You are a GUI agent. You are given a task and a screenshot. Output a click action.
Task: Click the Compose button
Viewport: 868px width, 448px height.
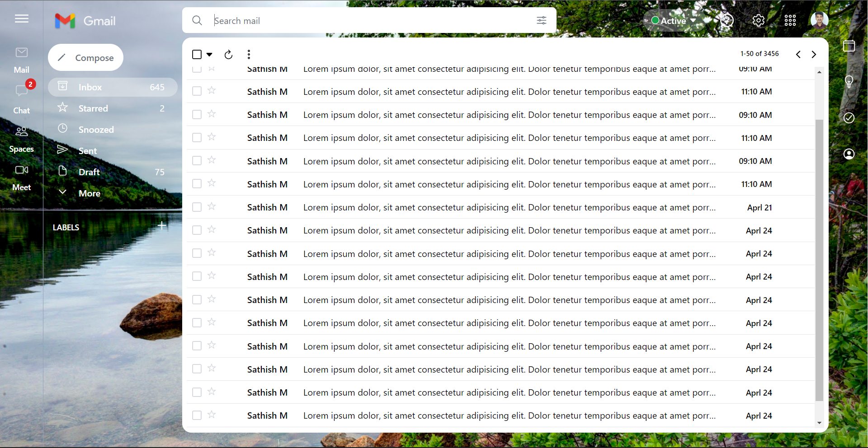86,58
